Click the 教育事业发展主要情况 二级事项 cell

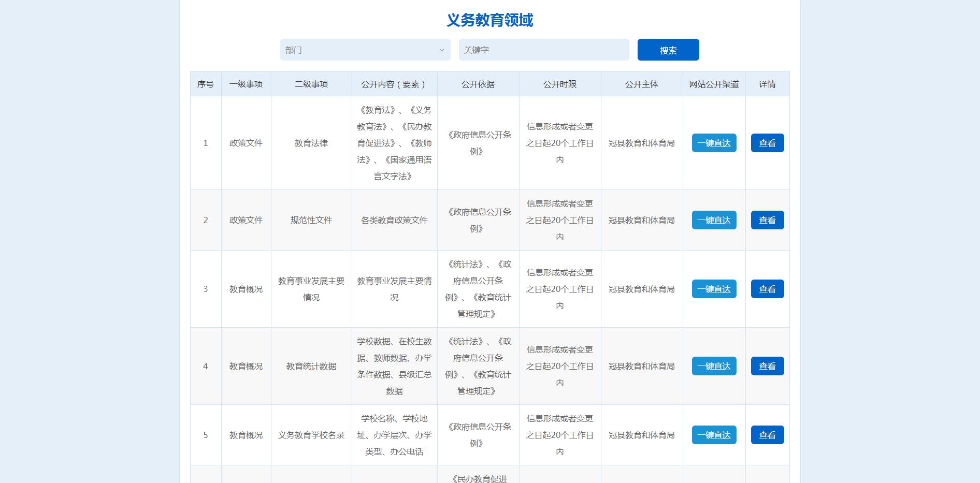pyautogui.click(x=311, y=289)
